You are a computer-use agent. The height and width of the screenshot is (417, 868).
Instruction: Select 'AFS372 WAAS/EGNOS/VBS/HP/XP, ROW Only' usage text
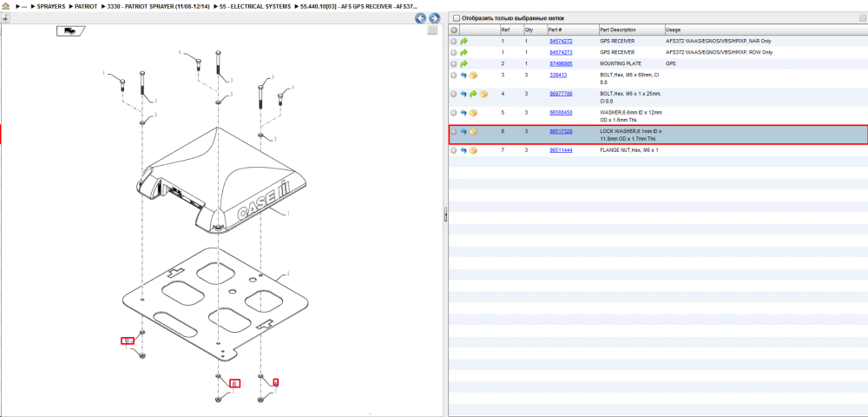[719, 53]
